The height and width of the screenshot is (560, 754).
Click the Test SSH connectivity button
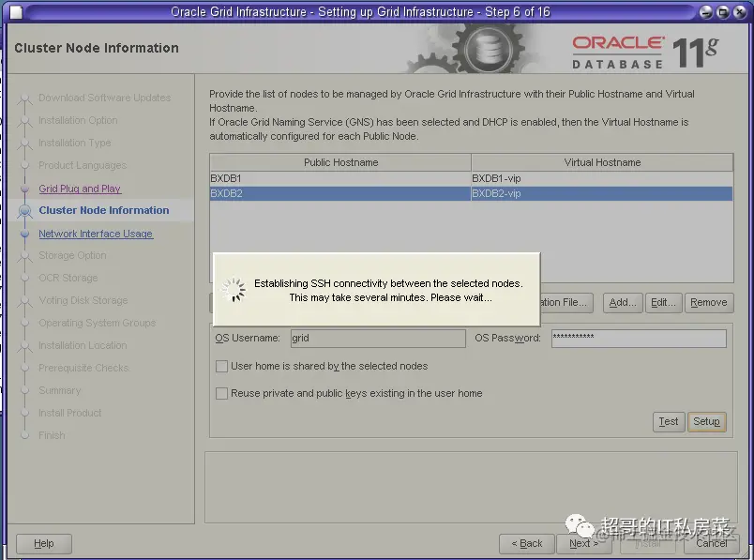coord(669,422)
